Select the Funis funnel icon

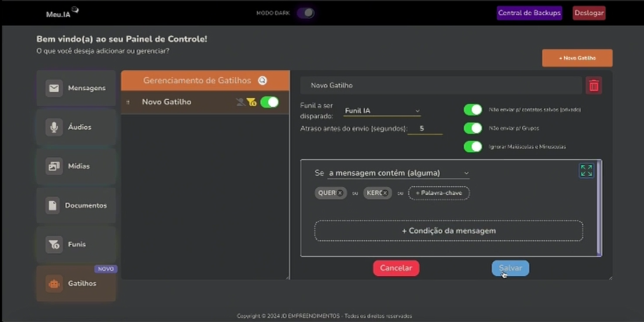[54, 244]
